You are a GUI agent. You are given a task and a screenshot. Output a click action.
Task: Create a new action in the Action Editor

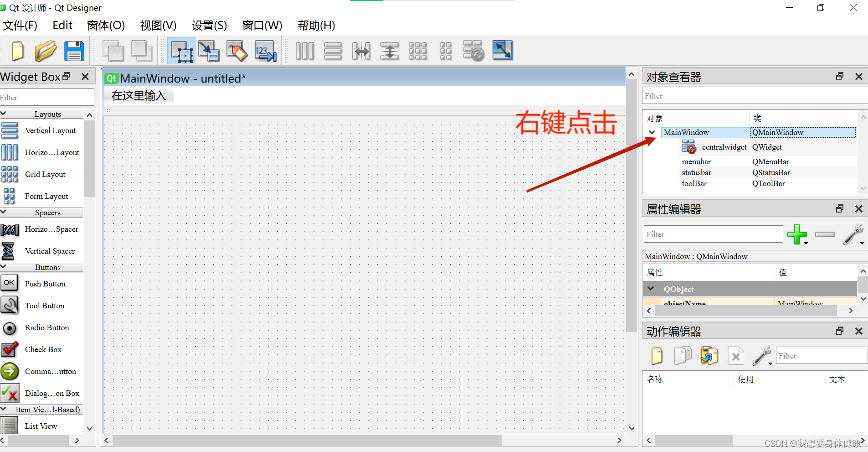(657, 355)
